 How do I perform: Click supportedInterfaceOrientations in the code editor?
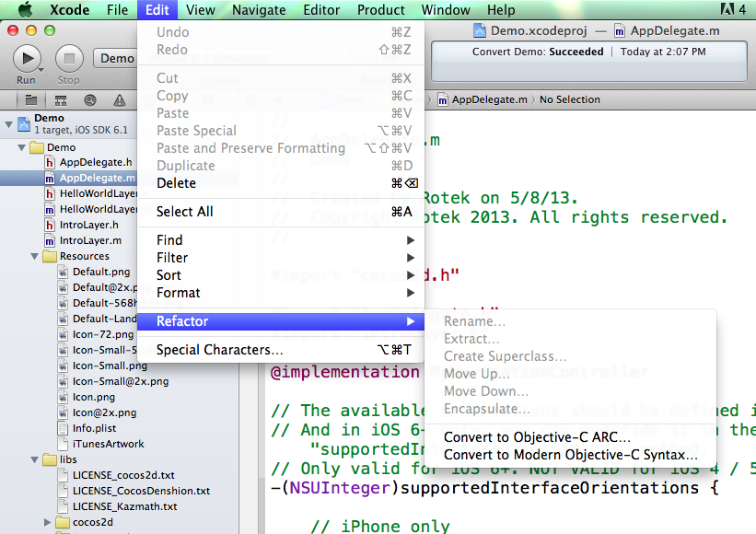[549, 488]
